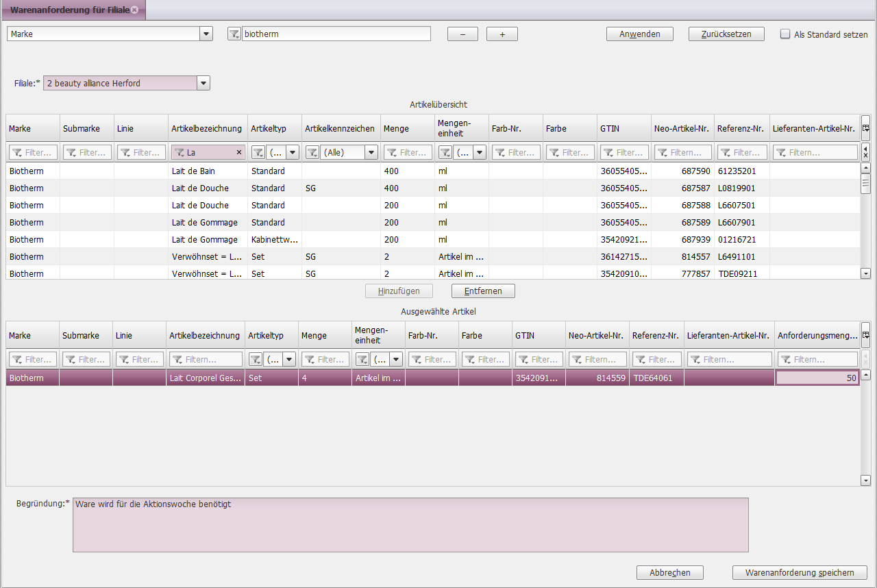Viewport: 877px width, 588px height.
Task: Open the Filiale dropdown showing beauty alliance Herford
Action: tap(203, 83)
